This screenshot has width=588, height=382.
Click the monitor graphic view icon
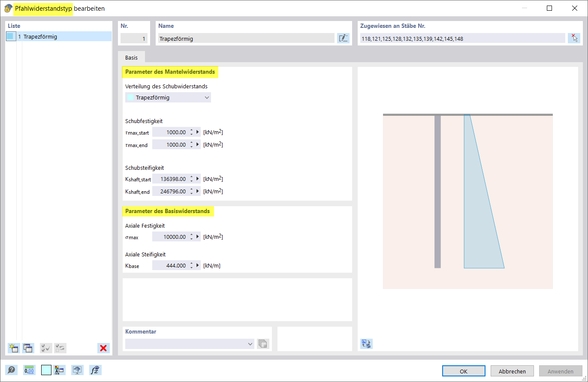point(77,370)
